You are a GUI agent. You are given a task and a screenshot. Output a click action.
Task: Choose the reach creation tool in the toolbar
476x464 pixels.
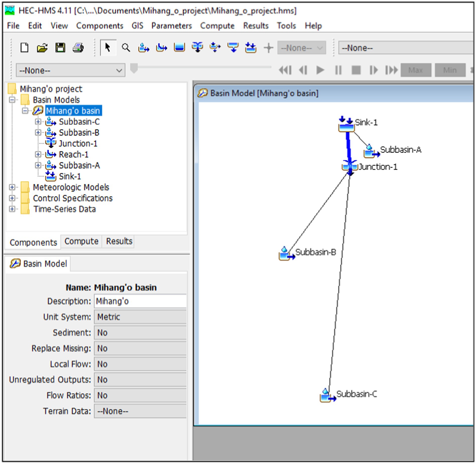pos(161,47)
